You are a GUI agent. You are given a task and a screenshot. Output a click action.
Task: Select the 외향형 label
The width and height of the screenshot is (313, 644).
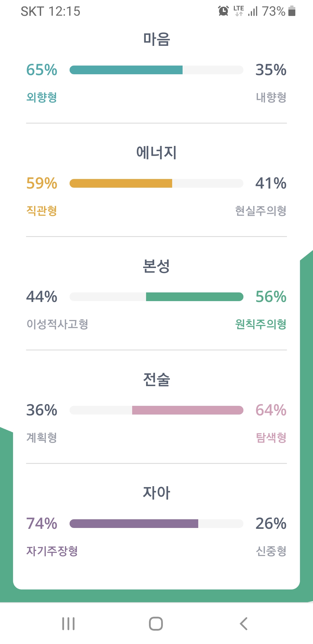[x=41, y=97]
